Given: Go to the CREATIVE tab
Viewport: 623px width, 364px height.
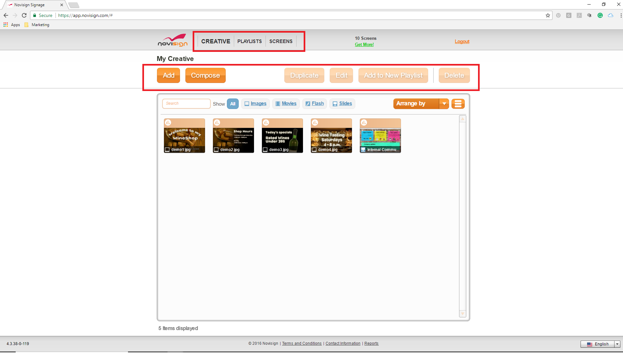Looking at the screenshot, I should coord(216,41).
